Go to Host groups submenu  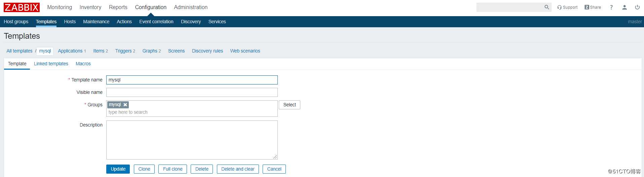click(16, 22)
